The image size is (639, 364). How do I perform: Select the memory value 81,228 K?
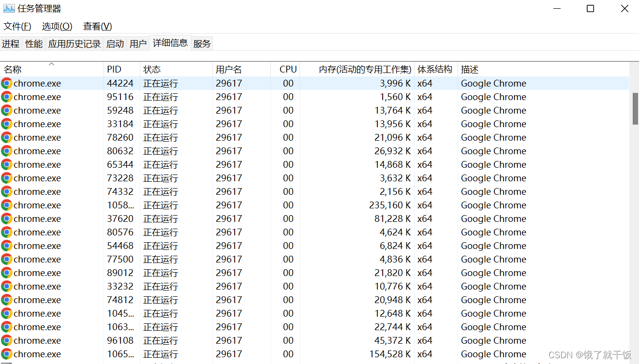tap(392, 218)
